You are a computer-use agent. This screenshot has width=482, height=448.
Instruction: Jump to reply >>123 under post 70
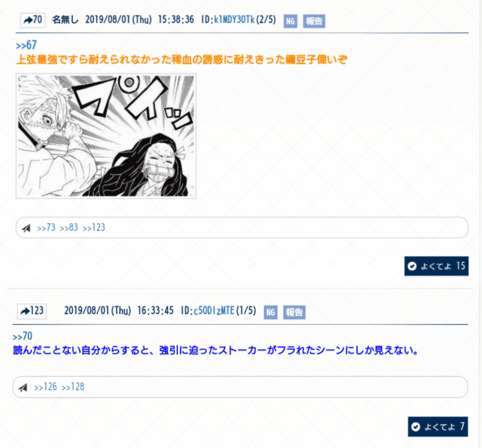(94, 227)
